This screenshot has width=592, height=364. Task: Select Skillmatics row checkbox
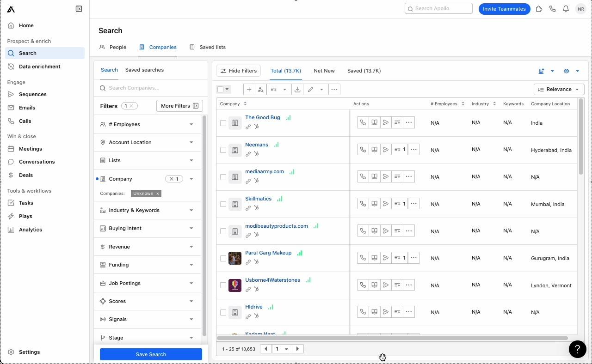tap(223, 204)
